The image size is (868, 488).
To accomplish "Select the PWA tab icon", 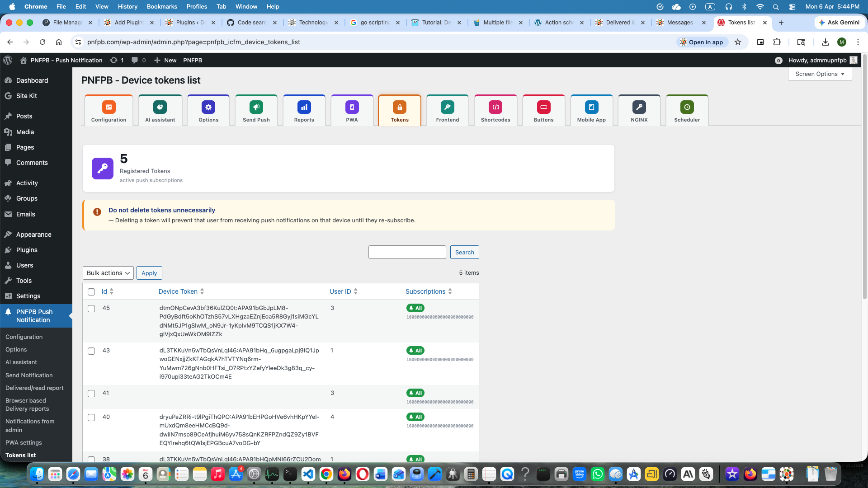I will pyautogui.click(x=352, y=108).
